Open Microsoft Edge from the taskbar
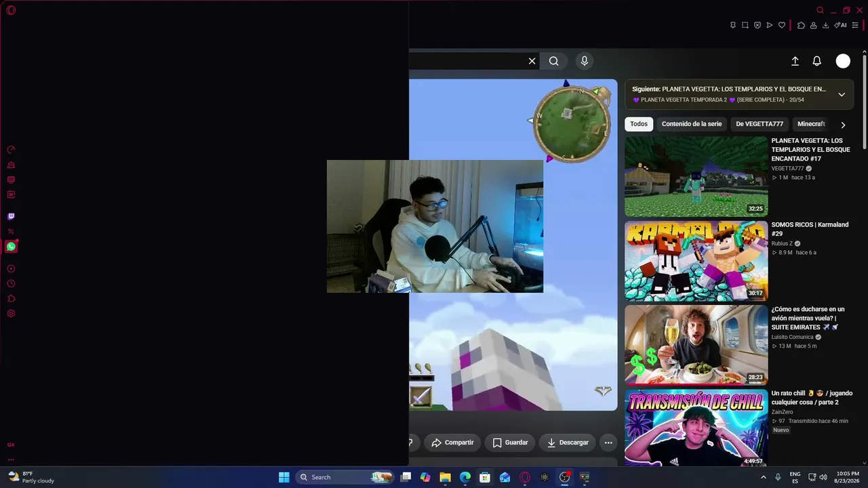This screenshot has height=488, width=868. 465,477
